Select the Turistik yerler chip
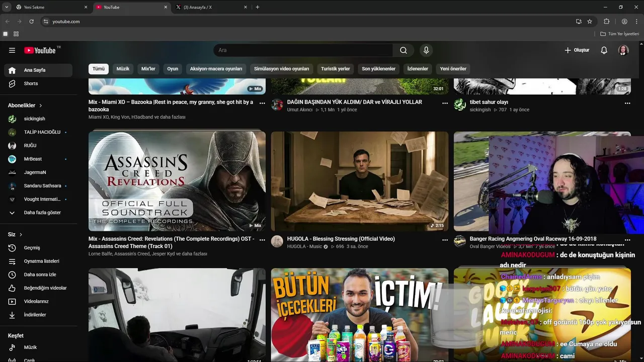 [x=336, y=69]
